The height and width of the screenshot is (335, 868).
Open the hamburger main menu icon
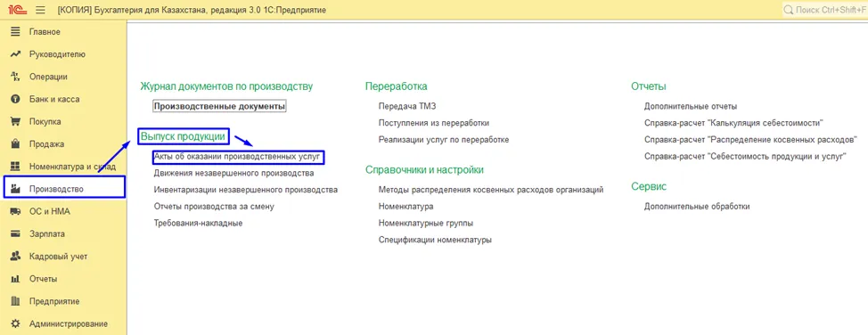pyautogui.click(x=40, y=10)
